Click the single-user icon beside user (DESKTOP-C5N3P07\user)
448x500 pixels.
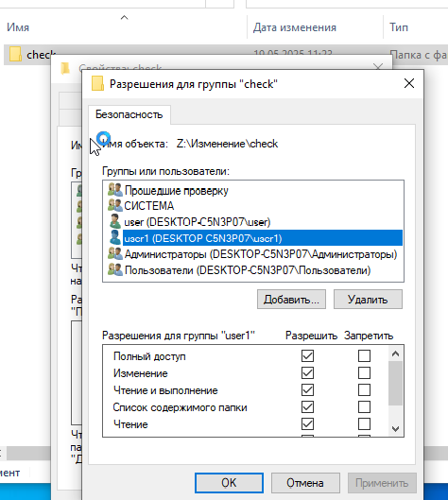point(115,221)
